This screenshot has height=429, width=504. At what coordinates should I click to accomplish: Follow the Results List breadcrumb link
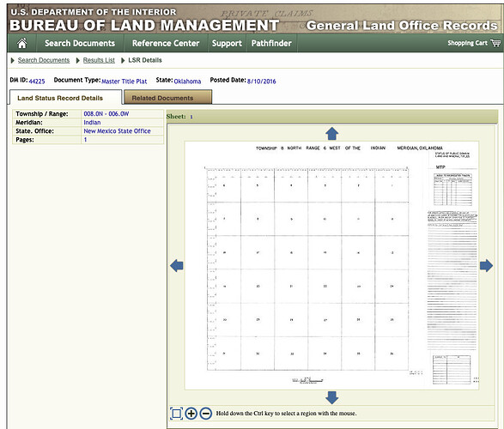[99, 60]
